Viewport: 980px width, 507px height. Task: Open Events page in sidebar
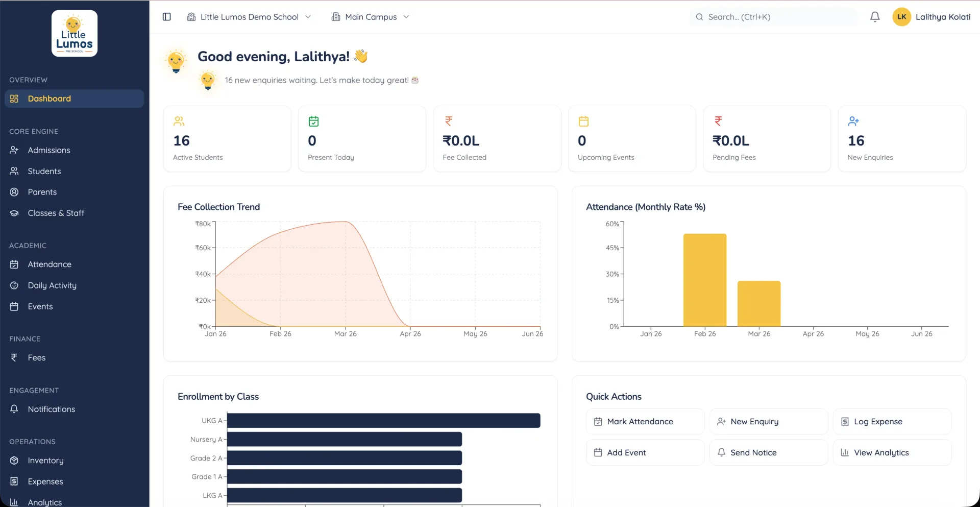(x=74, y=306)
